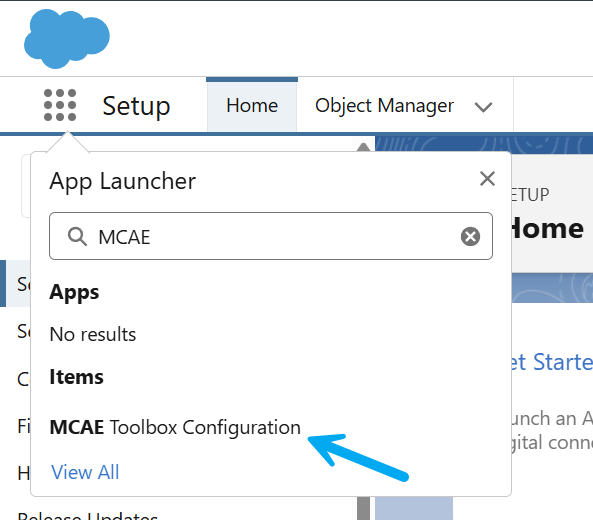This screenshot has width=593, height=520.
Task: Click the Setup Home page heading
Action: click(548, 229)
